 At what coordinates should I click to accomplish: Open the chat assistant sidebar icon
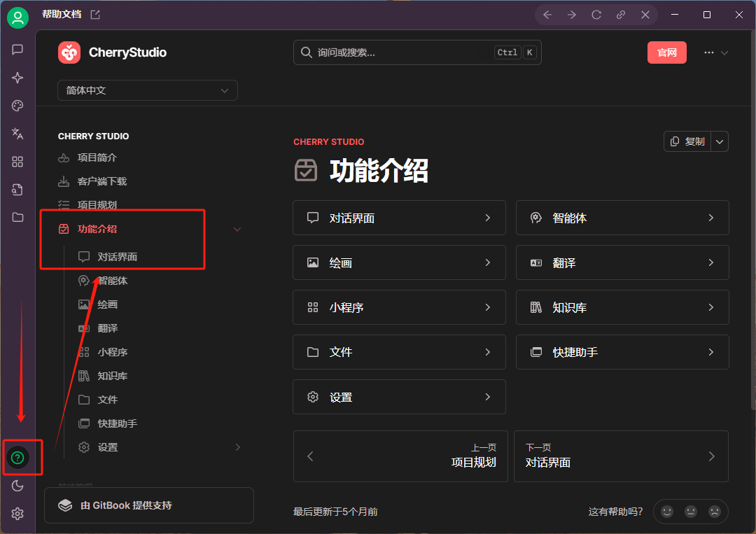[17, 50]
